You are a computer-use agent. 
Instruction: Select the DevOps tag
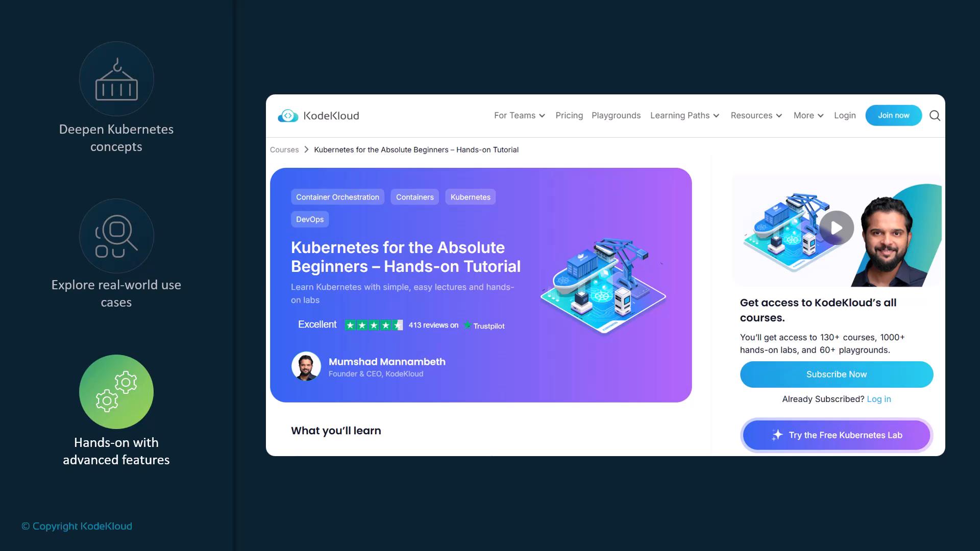(310, 219)
